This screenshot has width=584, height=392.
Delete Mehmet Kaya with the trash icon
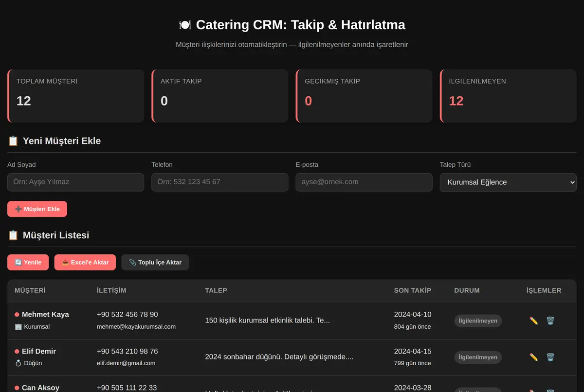pyautogui.click(x=550, y=321)
